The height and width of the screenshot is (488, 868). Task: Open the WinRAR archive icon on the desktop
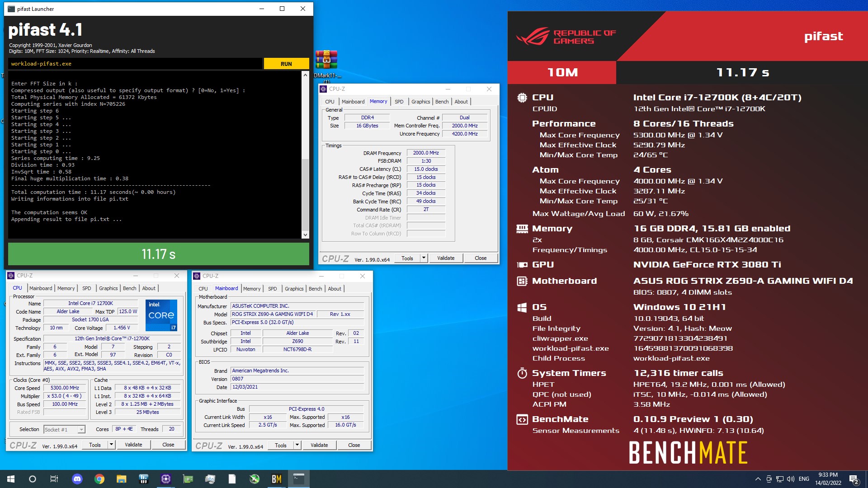(326, 60)
